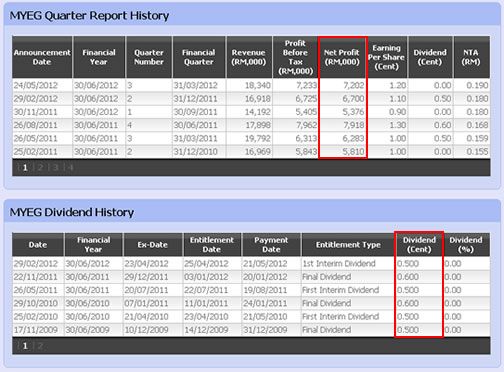The height and width of the screenshot is (372, 504).
Task: Click net profit value 7,202
Action: click(354, 85)
